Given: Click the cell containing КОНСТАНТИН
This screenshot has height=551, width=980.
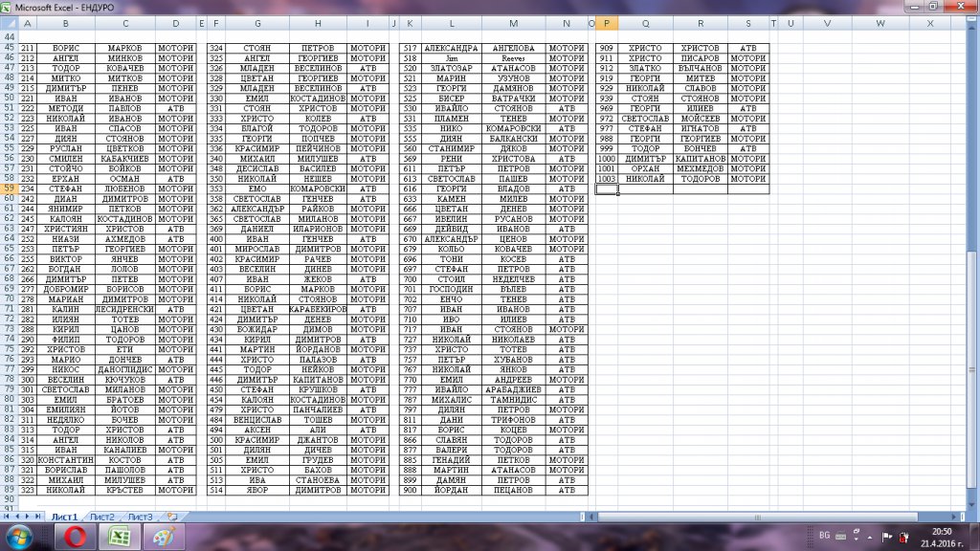Looking at the screenshot, I should pos(66,459).
